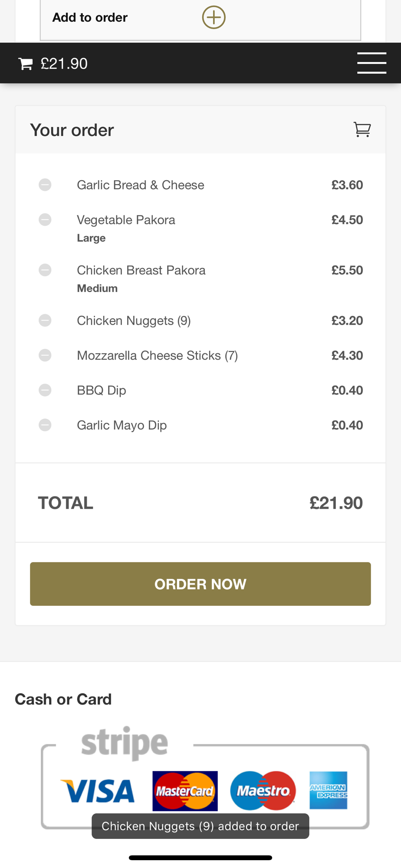Image resolution: width=401 pixels, height=868 pixels.
Task: Remove Garlic Mayo Dip using minus icon
Action: click(x=45, y=424)
